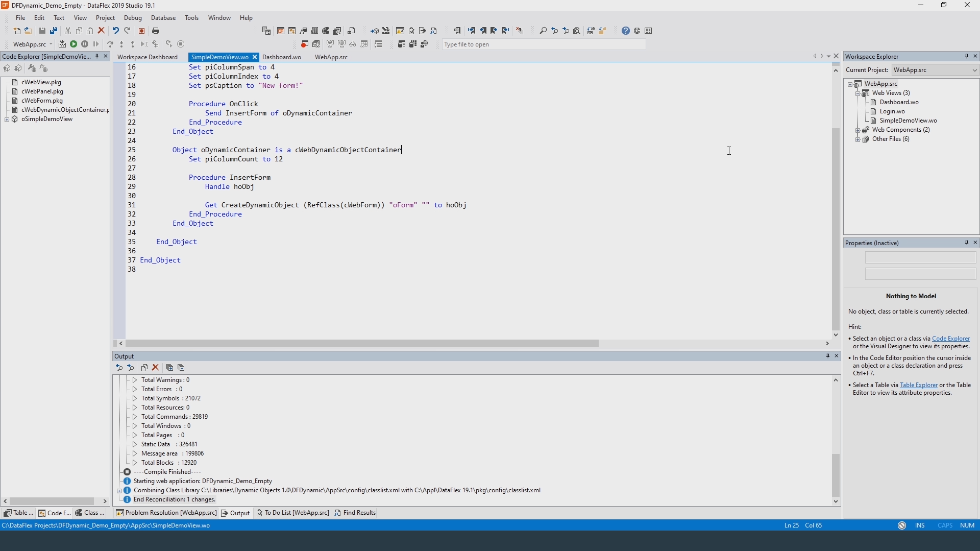Toggle auto-hide pin on Output panel
980x551 pixels.
(x=827, y=356)
